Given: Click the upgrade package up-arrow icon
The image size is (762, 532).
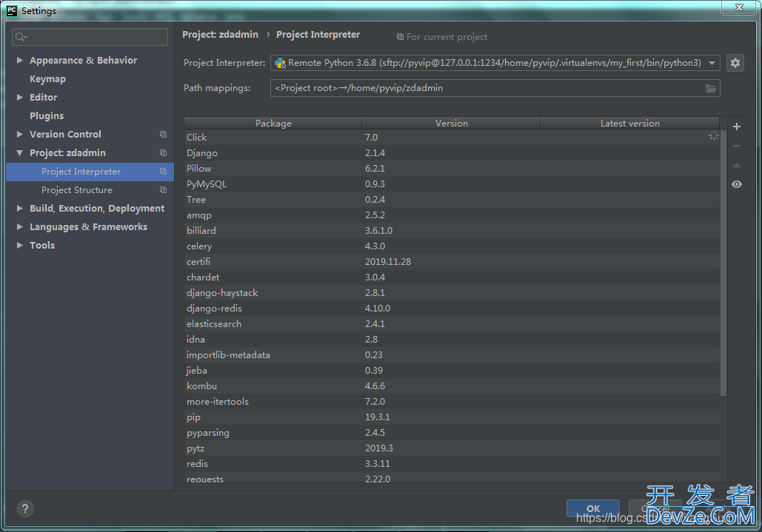Looking at the screenshot, I should click(737, 165).
